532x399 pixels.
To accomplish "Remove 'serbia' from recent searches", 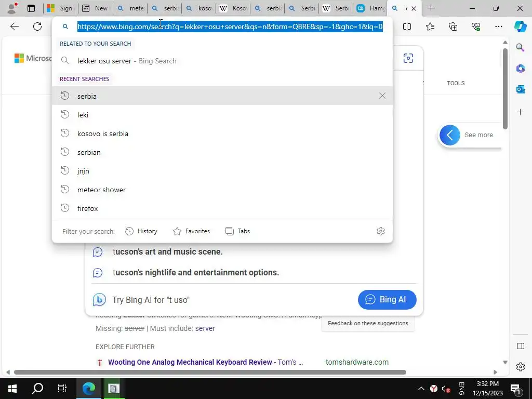I will [382, 96].
